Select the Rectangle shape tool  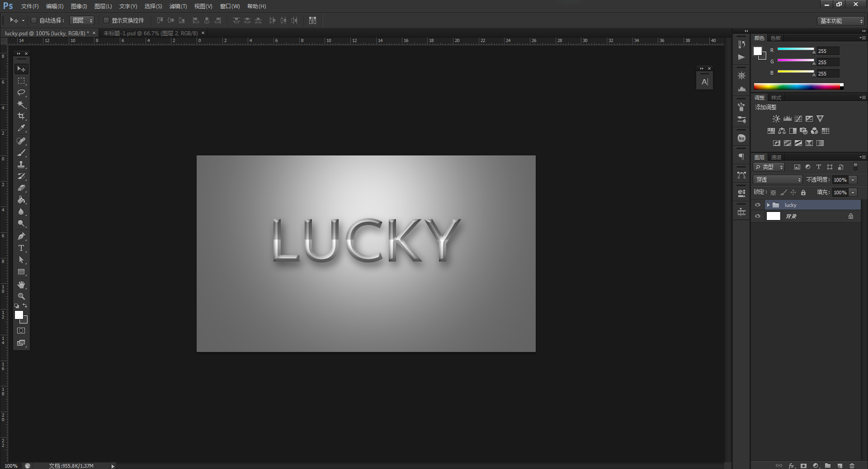click(21, 272)
